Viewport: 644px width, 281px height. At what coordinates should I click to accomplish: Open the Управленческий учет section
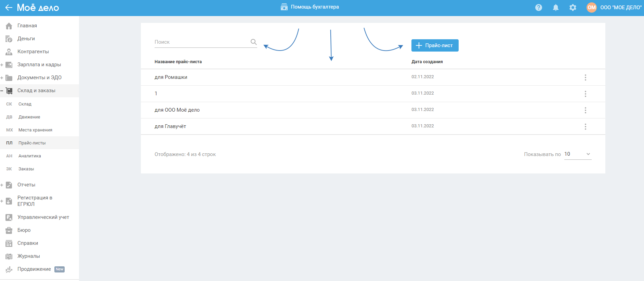(43, 217)
